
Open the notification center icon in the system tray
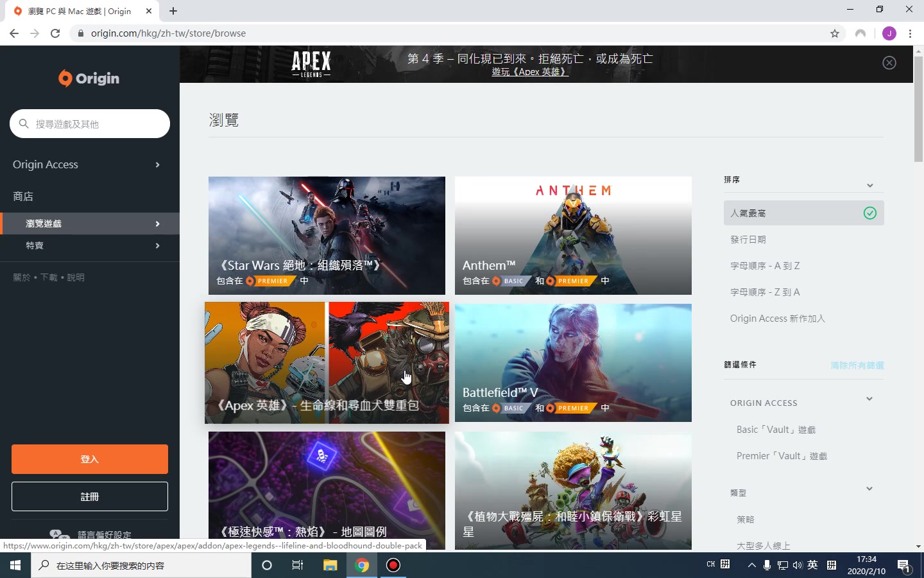coord(908,565)
